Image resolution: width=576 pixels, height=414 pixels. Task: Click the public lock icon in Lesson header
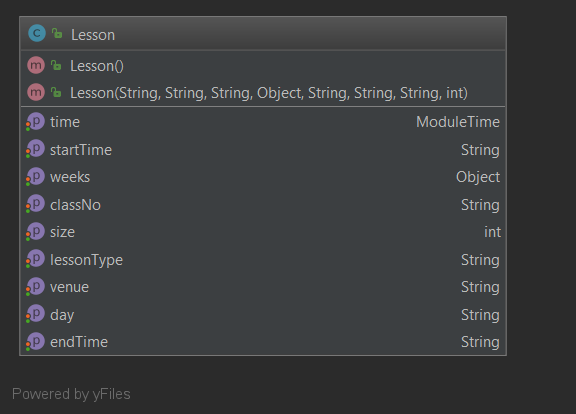click(x=57, y=33)
